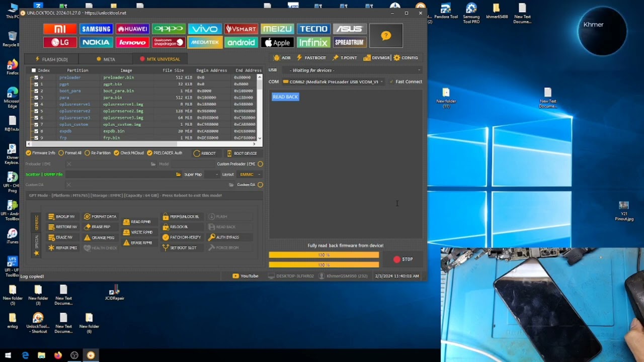Disable the Check MiCloud option

coord(117,153)
